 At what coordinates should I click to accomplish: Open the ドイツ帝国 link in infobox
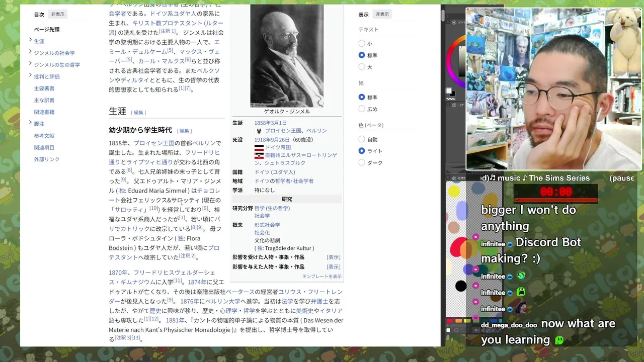click(x=278, y=147)
